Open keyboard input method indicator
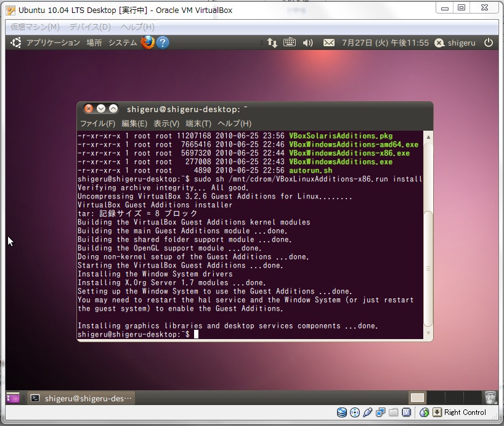The image size is (504, 426). [290, 42]
